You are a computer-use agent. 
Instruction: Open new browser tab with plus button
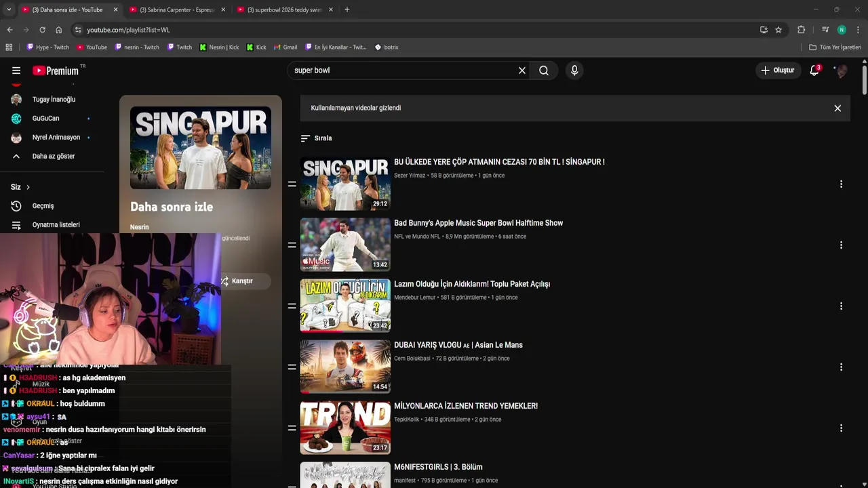coord(347,9)
